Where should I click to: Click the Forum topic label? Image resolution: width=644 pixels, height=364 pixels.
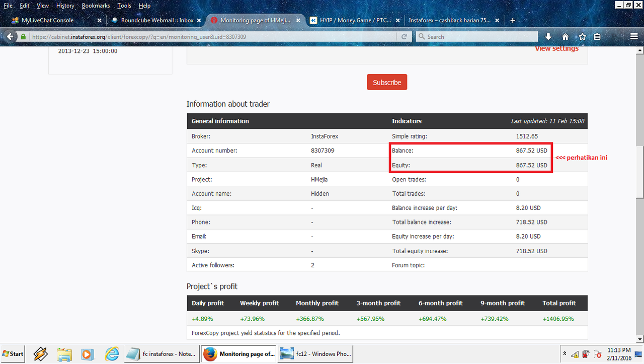[x=409, y=265]
